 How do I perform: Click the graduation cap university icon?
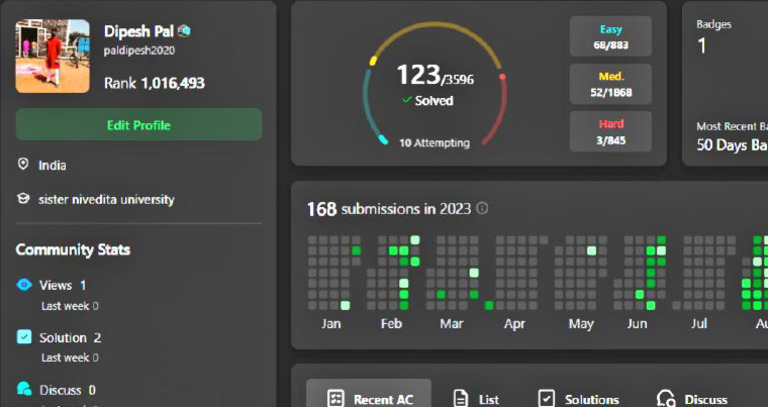coord(23,199)
